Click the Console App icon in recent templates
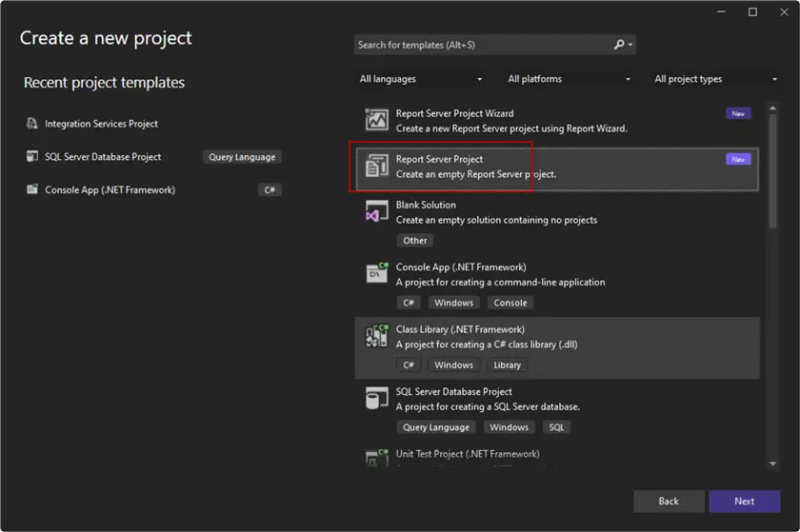The height and width of the screenshot is (532, 800). click(32, 189)
